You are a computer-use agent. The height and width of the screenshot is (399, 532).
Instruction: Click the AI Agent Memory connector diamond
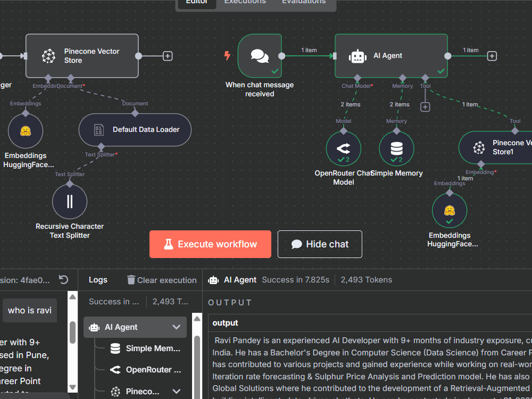402,78
